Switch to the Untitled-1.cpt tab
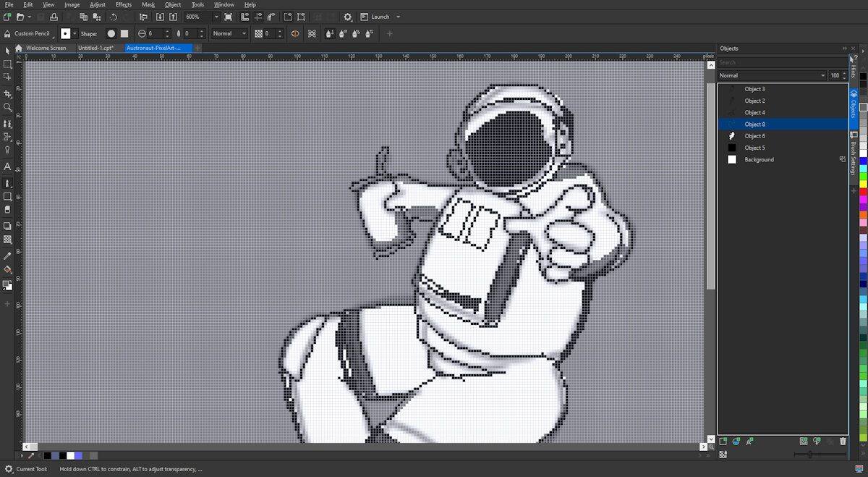Viewport: 868px width, 477px height. (x=95, y=48)
